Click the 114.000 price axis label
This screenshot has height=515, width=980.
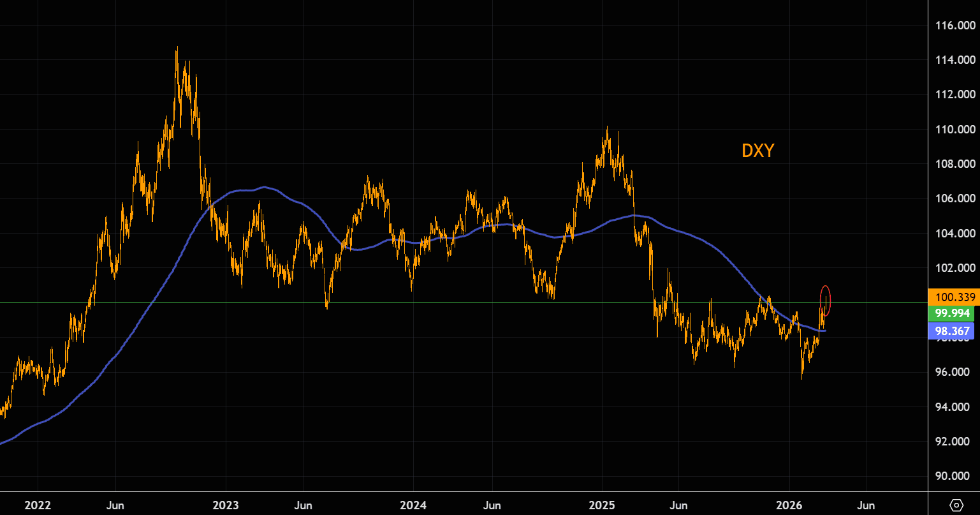tap(954, 60)
